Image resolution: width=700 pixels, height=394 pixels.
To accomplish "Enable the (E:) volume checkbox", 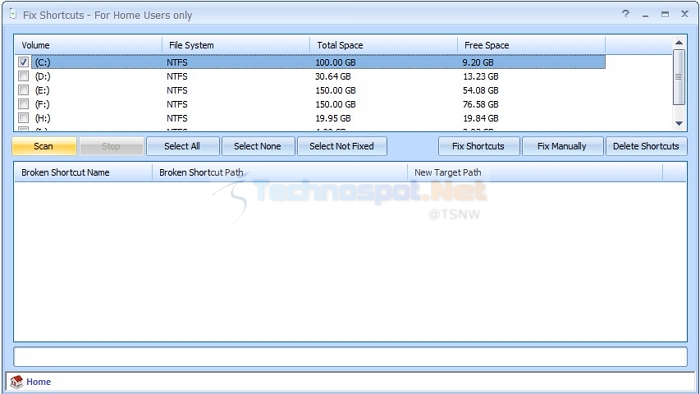I will 24,90.
